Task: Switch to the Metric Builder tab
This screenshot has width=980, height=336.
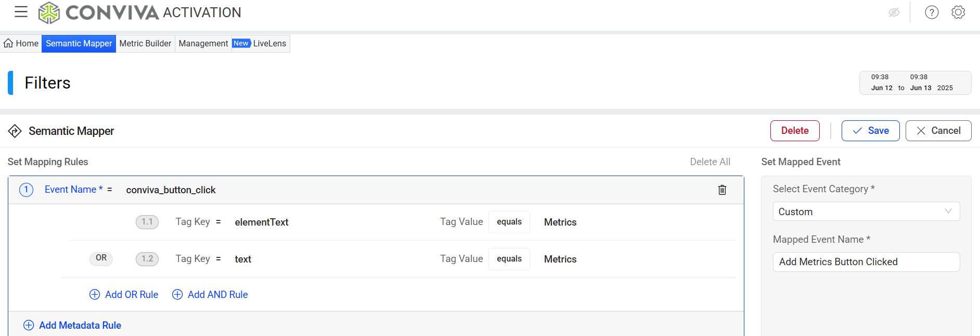Action: pyautogui.click(x=145, y=43)
